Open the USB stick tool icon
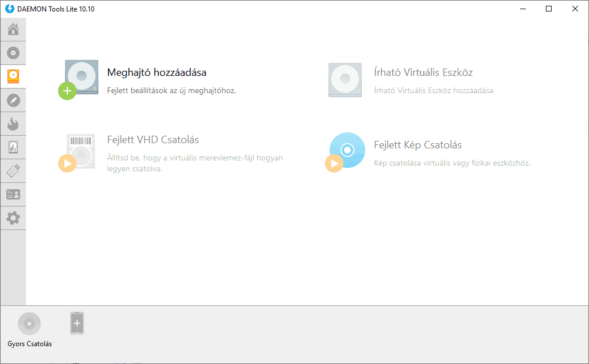This screenshot has width=589, height=364. pyautogui.click(x=13, y=171)
